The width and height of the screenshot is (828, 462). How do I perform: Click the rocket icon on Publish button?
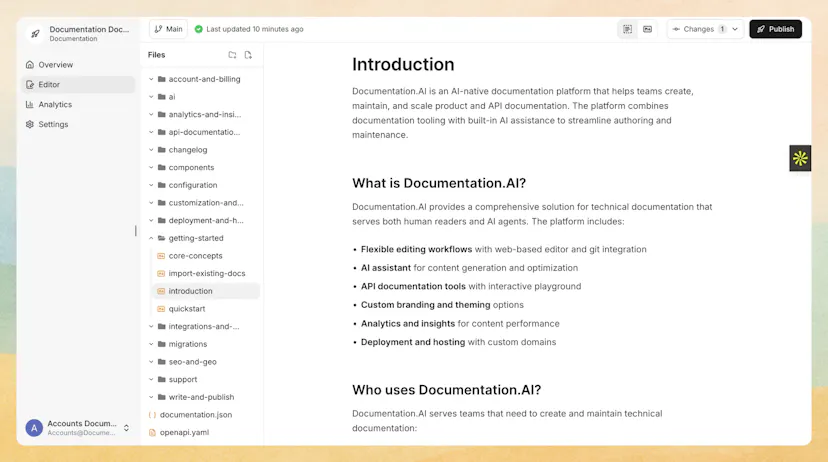tap(761, 29)
